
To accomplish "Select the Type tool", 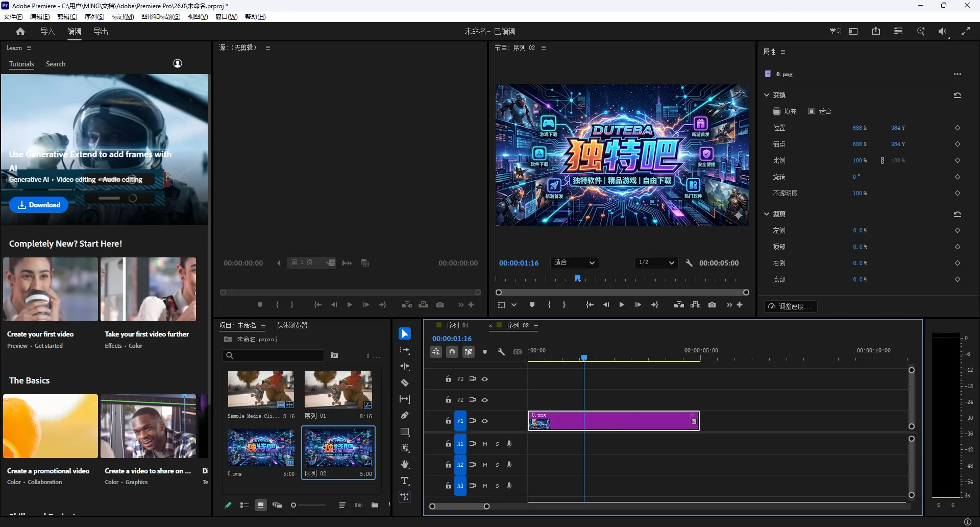I will (405, 481).
